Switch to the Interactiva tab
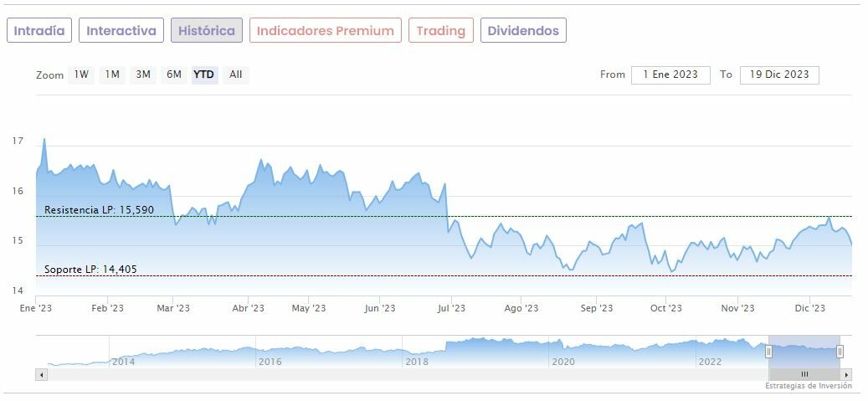Screen dimensions: 868x401 tap(121, 31)
